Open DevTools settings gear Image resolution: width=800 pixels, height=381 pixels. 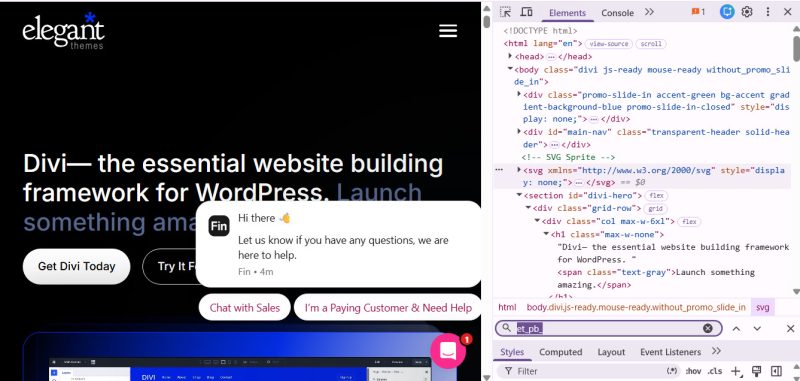pos(747,12)
